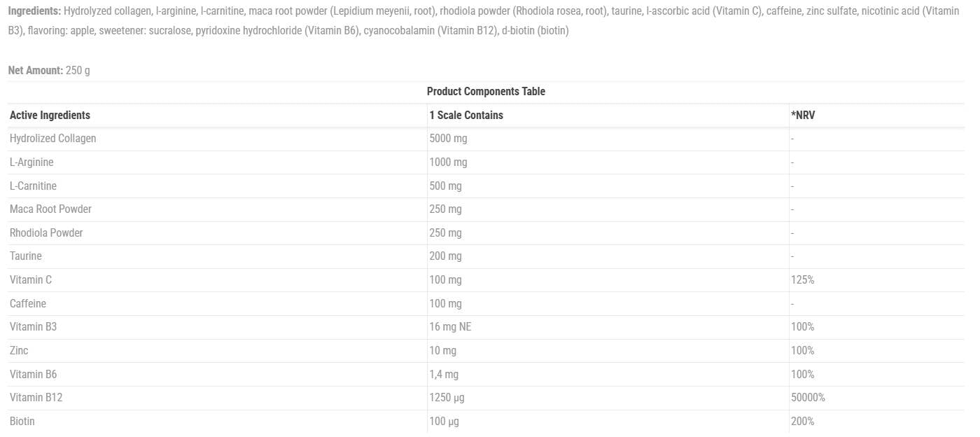Viewport: 980px width, 437px height.
Task: Click Vitamin C 125% NRV value
Action: (802, 280)
